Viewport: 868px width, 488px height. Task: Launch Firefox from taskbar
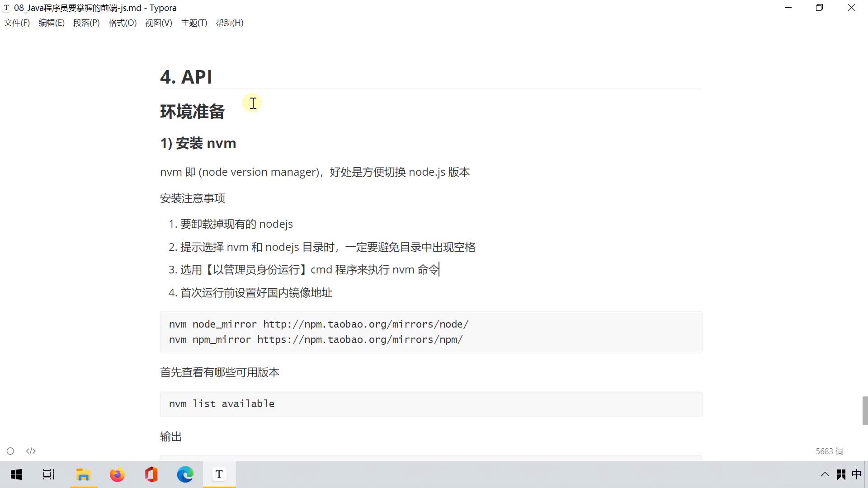point(117,474)
